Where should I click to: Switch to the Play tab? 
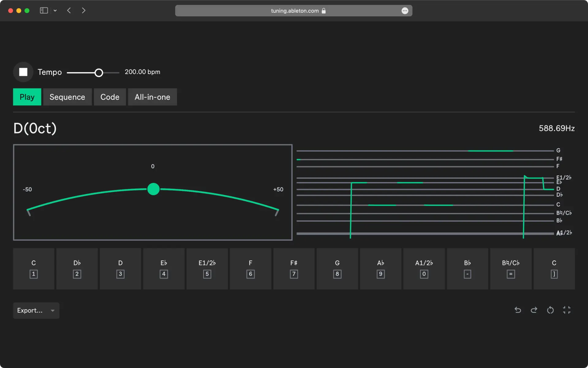[x=27, y=97]
